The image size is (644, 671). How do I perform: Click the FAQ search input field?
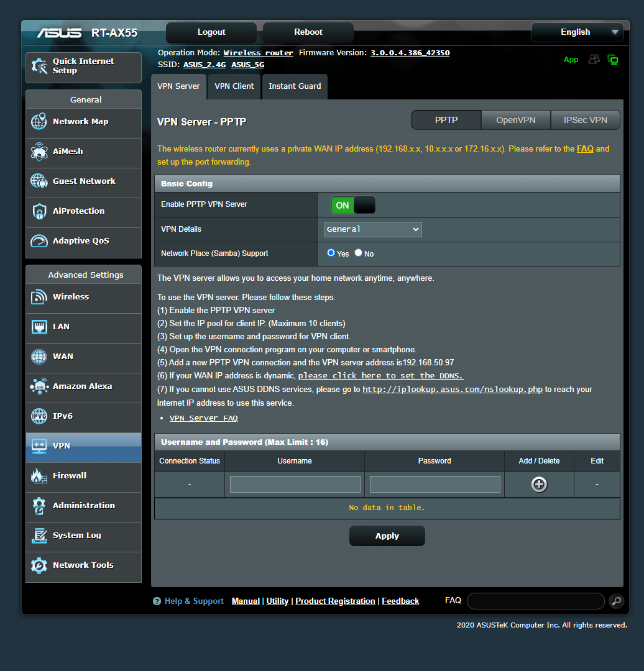coord(536,601)
